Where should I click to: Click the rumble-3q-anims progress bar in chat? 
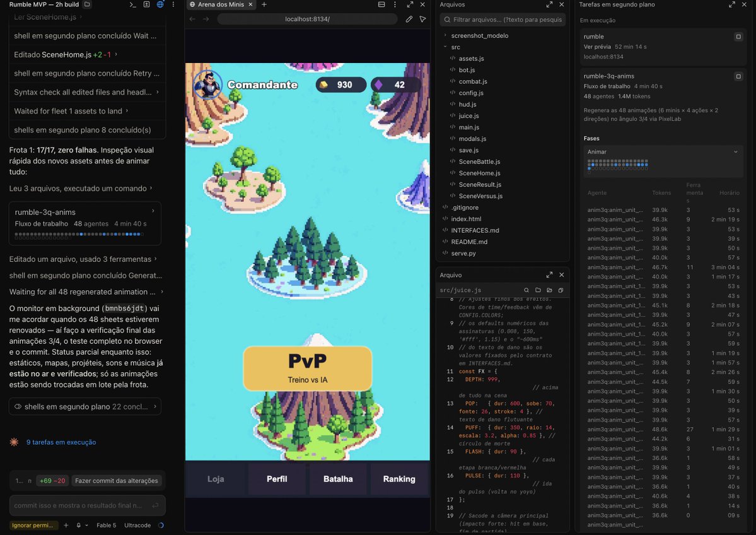point(79,235)
